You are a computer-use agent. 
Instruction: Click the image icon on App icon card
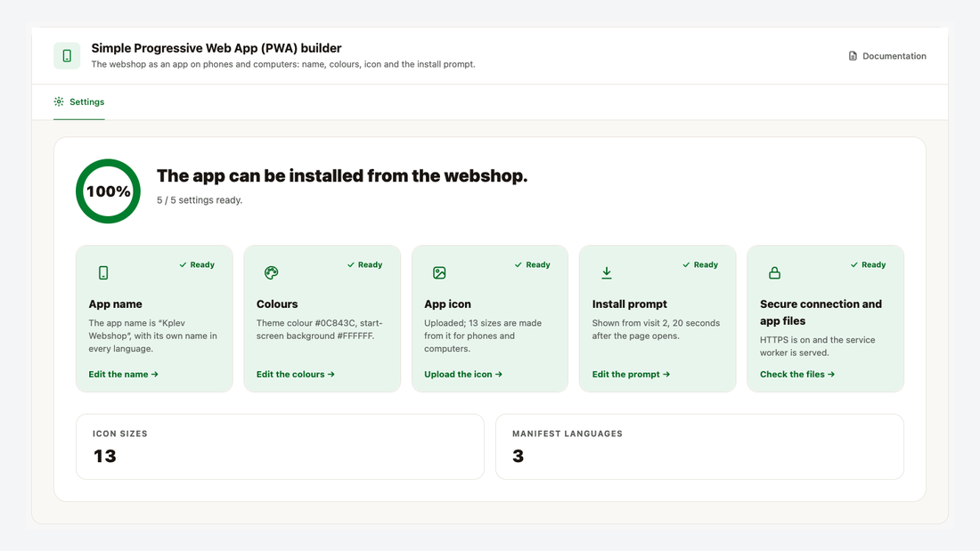point(439,273)
